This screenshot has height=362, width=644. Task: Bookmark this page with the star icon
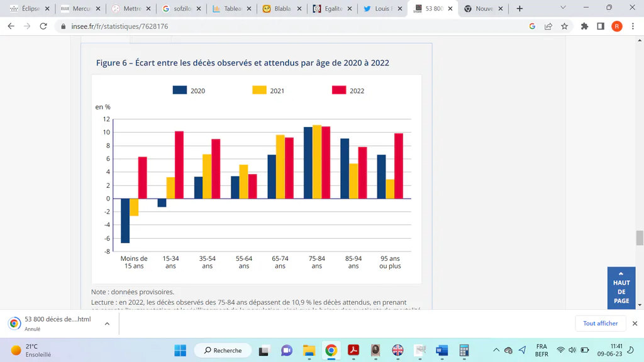point(565,26)
